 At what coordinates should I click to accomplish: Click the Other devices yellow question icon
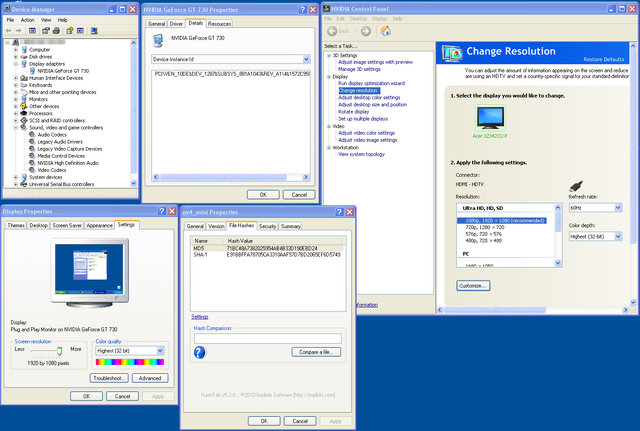[x=24, y=106]
